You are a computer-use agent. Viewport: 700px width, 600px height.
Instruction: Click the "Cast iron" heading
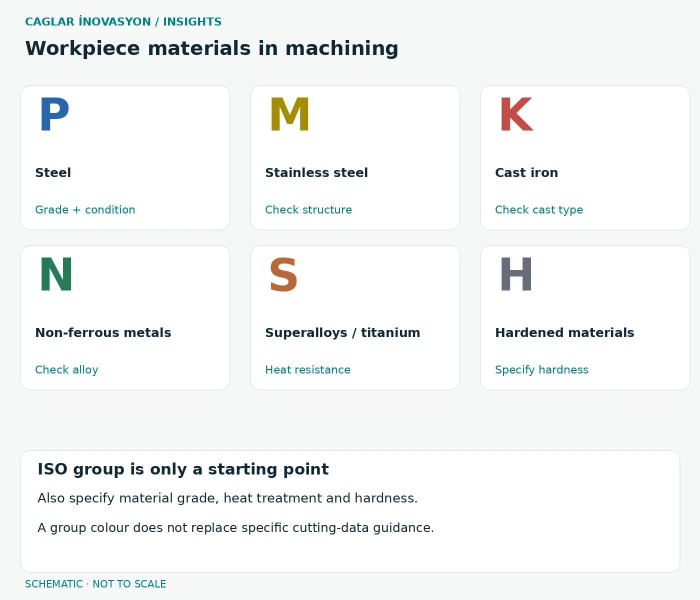pyautogui.click(x=526, y=173)
